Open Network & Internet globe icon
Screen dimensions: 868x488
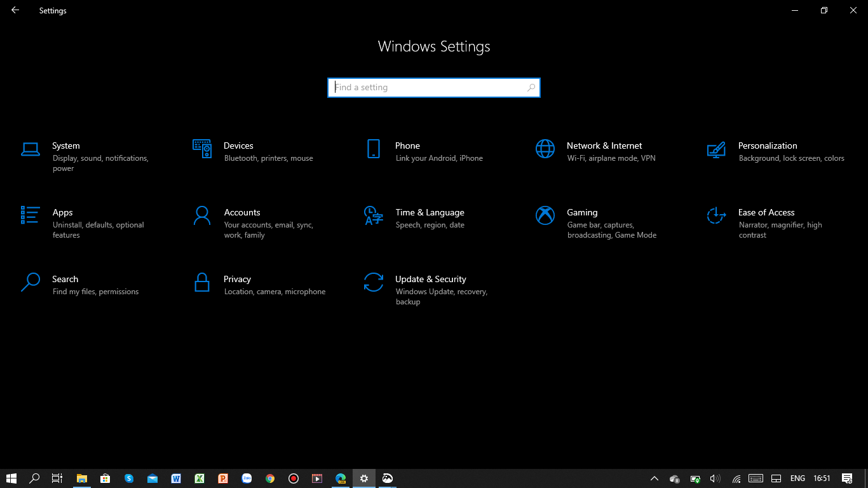(545, 149)
